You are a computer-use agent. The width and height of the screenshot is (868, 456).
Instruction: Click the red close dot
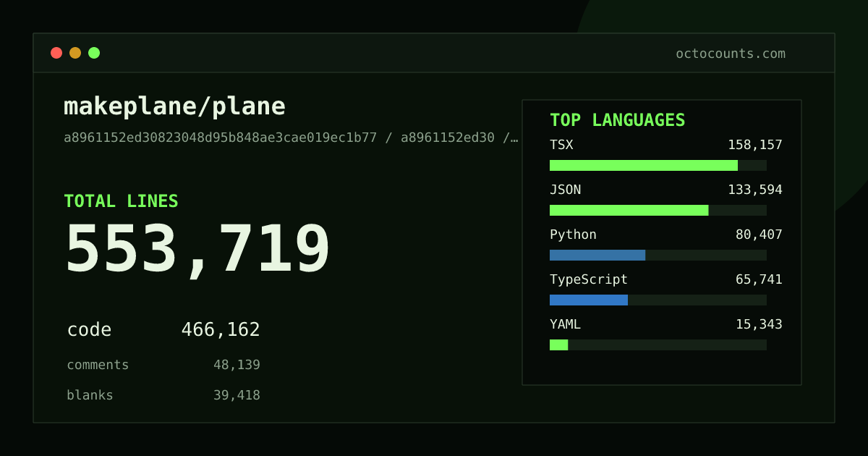click(x=56, y=53)
